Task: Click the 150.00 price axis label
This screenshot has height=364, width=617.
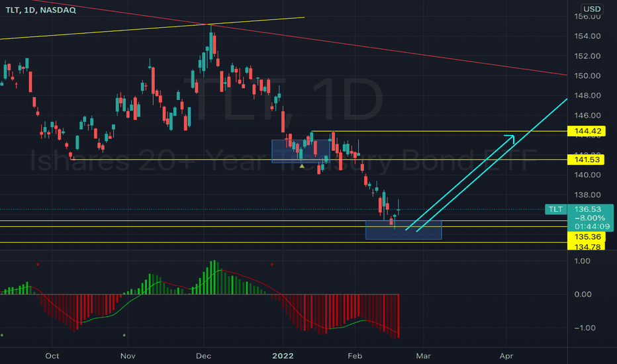Action: [x=587, y=75]
